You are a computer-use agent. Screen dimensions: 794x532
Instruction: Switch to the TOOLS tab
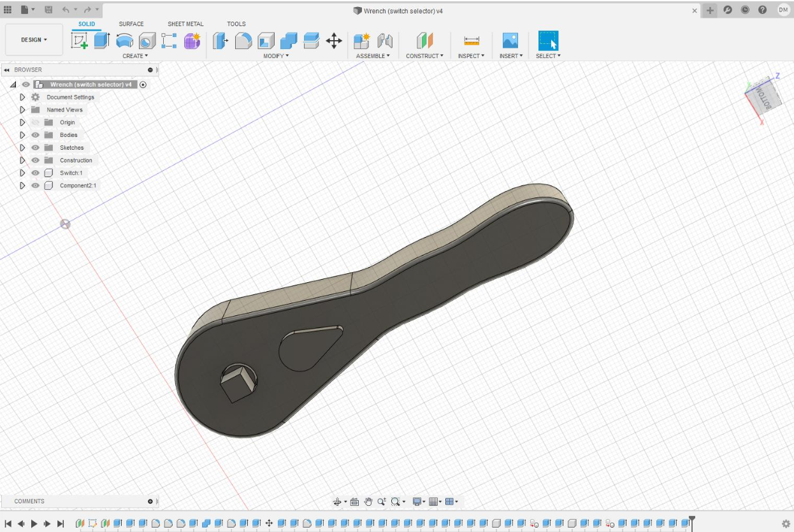236,24
